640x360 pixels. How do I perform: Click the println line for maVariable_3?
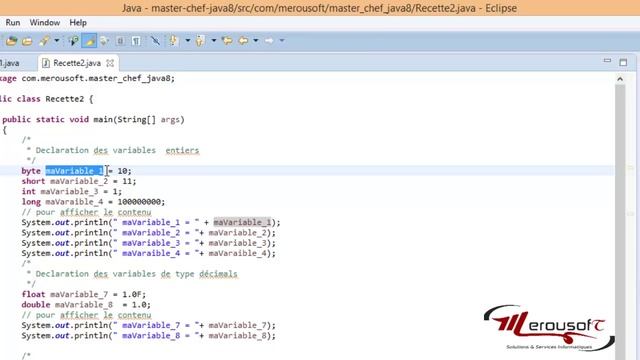pyautogui.click(x=149, y=243)
